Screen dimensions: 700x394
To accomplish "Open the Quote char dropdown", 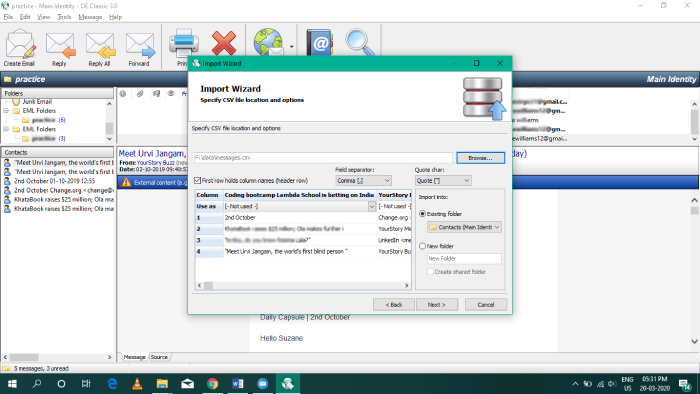I will point(442,181).
